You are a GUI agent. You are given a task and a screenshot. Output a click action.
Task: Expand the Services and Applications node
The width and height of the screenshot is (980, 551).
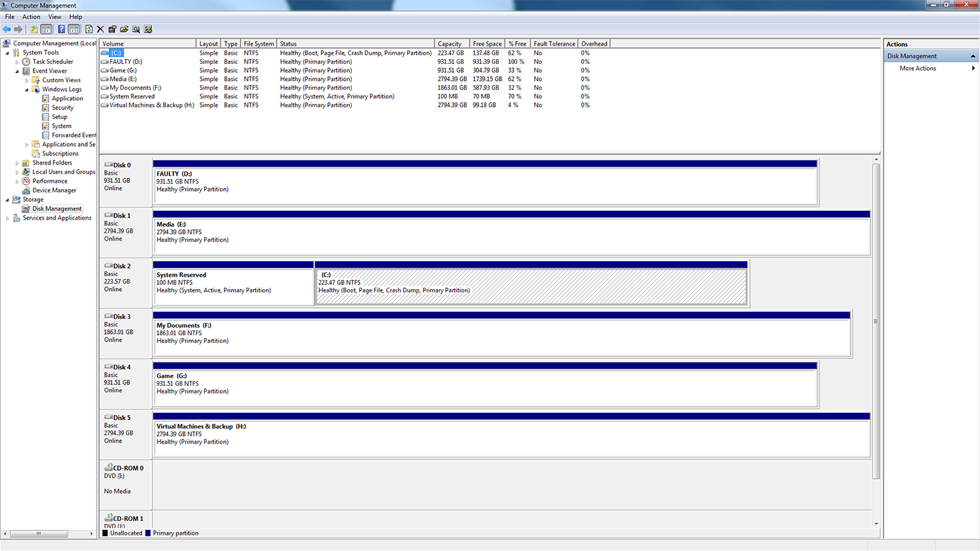pyautogui.click(x=7, y=218)
